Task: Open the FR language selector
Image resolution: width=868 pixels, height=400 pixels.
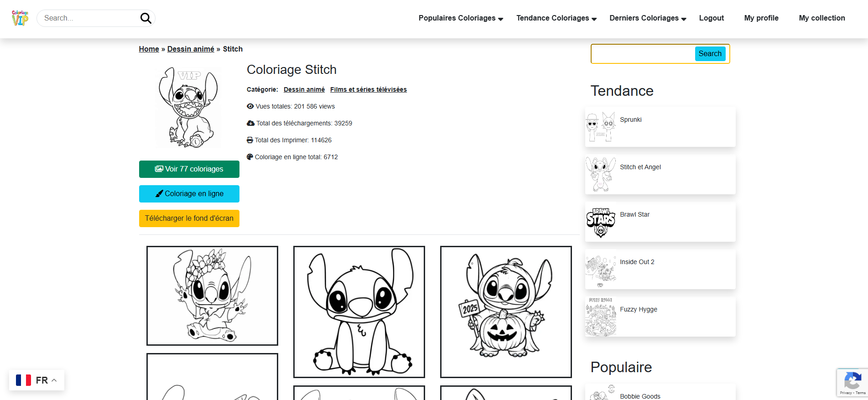Action: (36, 380)
